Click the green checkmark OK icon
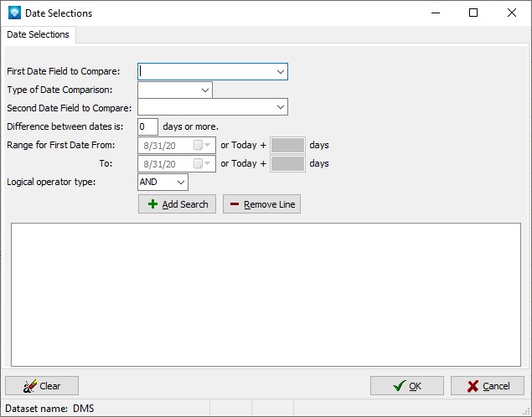This screenshot has height=417, width=532. (399, 386)
